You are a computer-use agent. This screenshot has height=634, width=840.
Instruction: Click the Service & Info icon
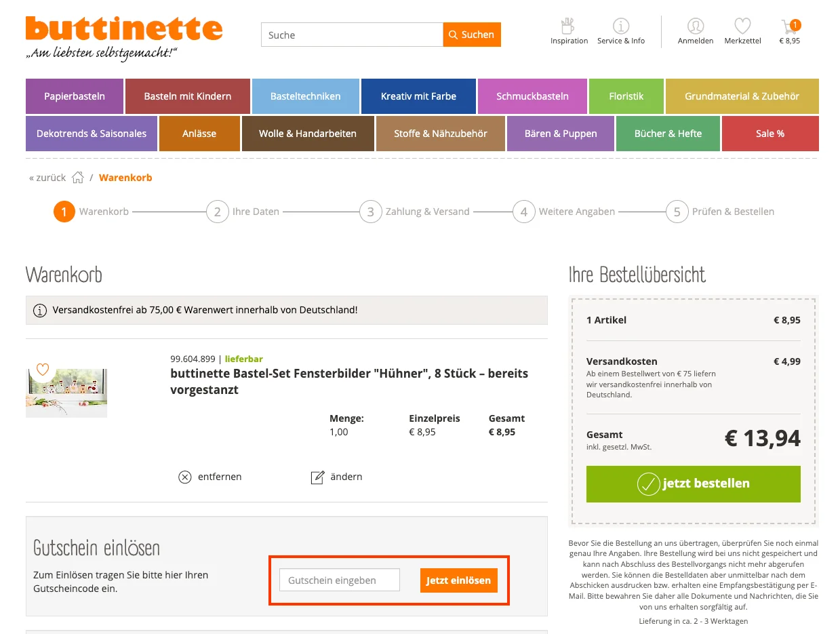(620, 26)
